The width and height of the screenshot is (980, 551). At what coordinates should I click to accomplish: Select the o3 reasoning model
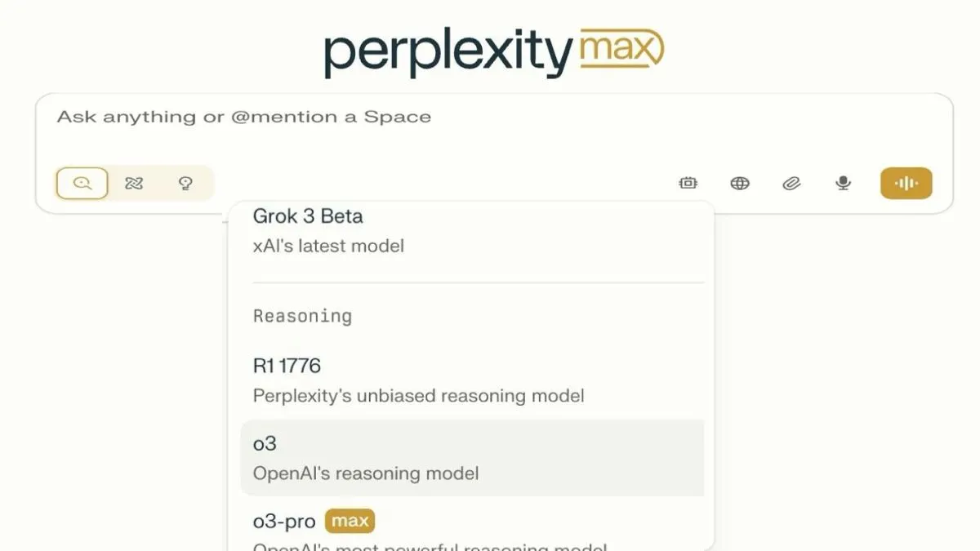(472, 458)
